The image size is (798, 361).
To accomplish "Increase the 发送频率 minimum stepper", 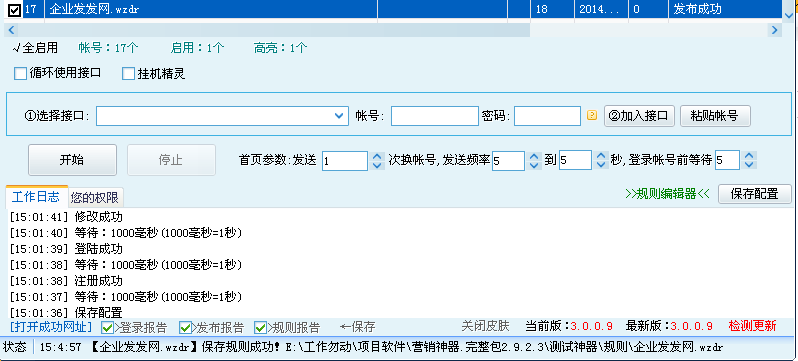I will [x=533, y=156].
